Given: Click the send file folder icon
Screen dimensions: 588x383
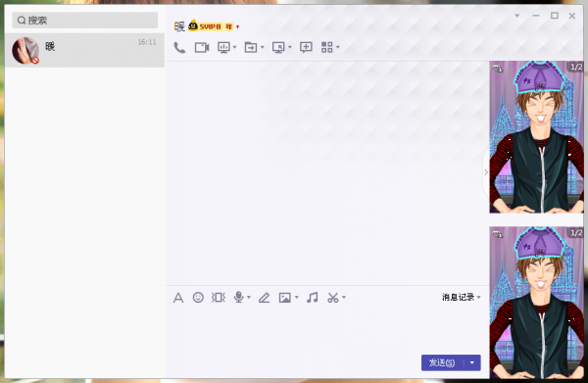Looking at the screenshot, I should click(x=251, y=48).
